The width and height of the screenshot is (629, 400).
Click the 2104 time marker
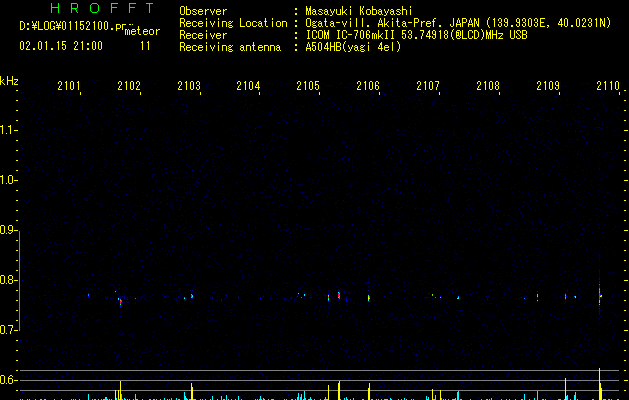[248, 86]
